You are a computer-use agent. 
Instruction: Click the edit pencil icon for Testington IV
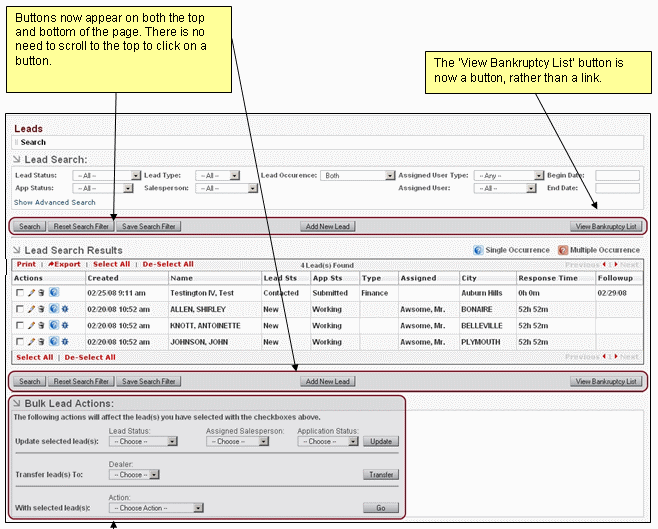(31, 293)
